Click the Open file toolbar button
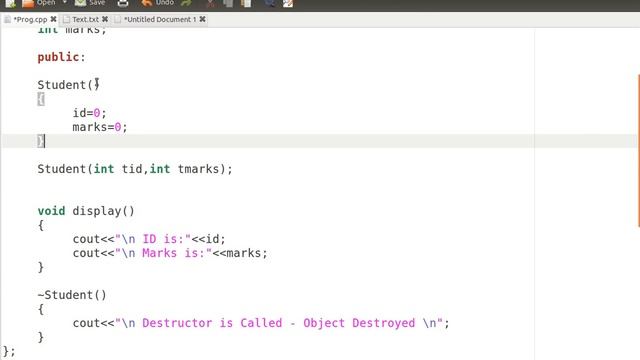Image resolution: width=640 pixels, height=360 pixels. point(39,3)
